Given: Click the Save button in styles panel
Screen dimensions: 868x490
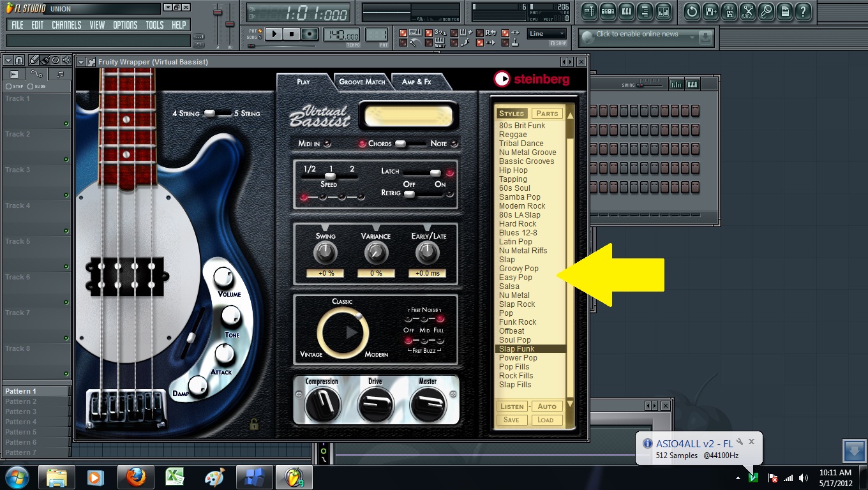Looking at the screenshot, I should click(x=511, y=420).
